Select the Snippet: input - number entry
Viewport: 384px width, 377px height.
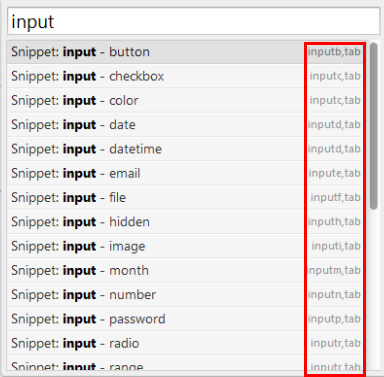click(x=187, y=295)
